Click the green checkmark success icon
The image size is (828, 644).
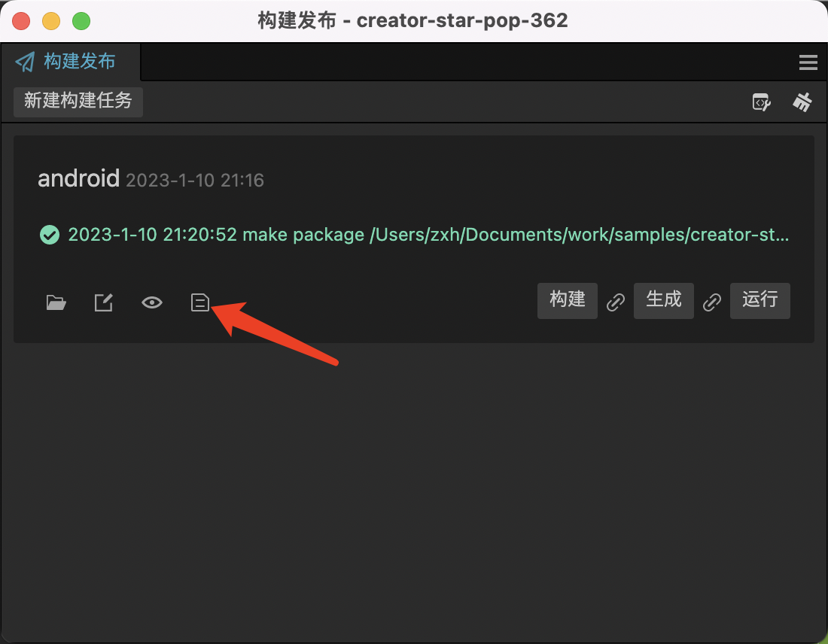click(48, 234)
